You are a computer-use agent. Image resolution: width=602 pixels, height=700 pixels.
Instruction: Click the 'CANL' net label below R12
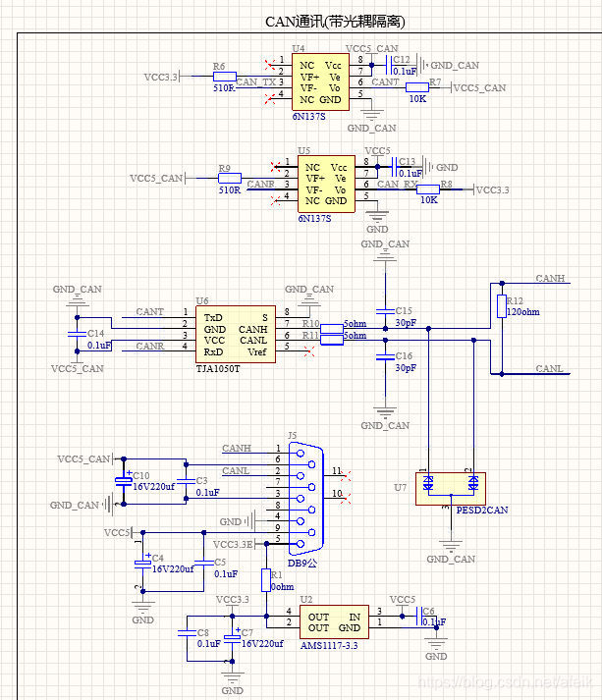(x=549, y=369)
